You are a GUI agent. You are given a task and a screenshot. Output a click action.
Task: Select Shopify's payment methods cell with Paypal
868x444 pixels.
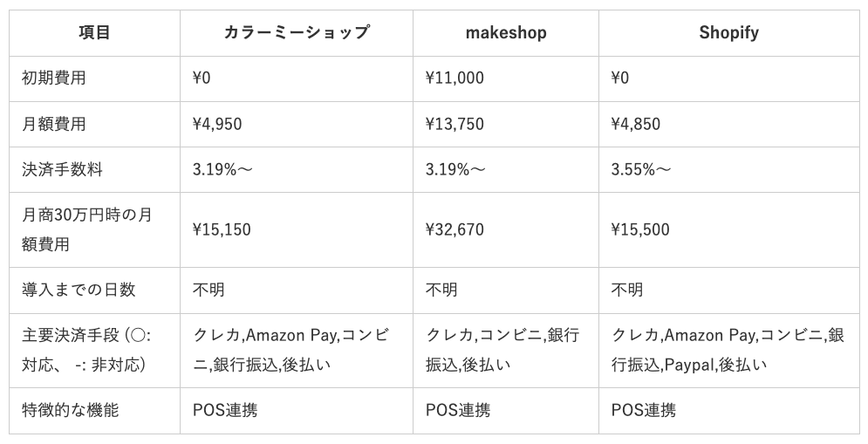[x=728, y=350]
